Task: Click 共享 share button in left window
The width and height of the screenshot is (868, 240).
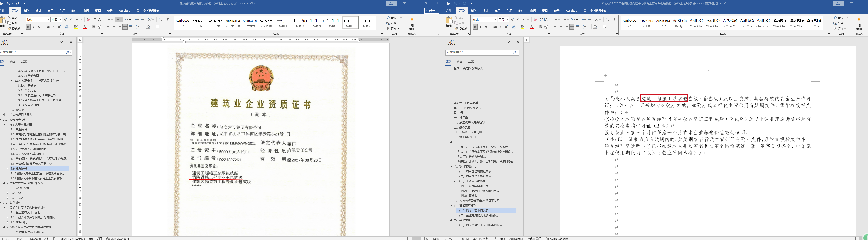Action: tap(431, 11)
